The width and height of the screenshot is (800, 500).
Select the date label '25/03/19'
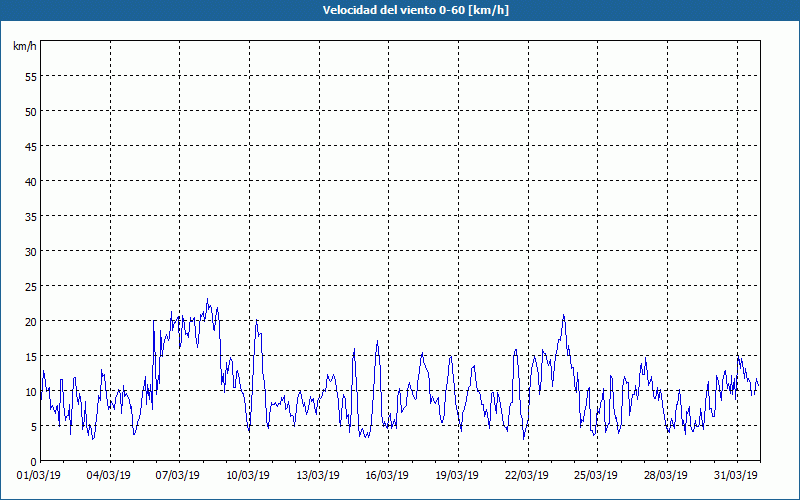point(596,475)
